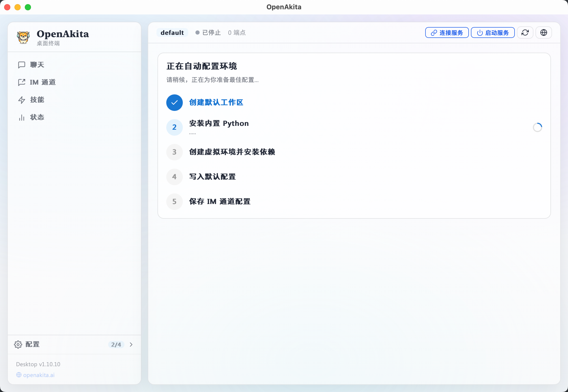This screenshot has width=568, height=392.
Task: Click the 配置 settings gear icon
Action: (x=18, y=345)
